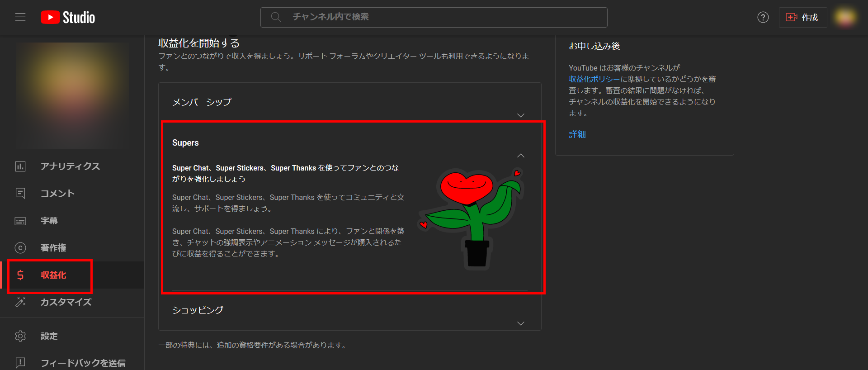This screenshot has height=370, width=868.
Task: Follow the 収益化ポリシー link
Action: point(594,79)
